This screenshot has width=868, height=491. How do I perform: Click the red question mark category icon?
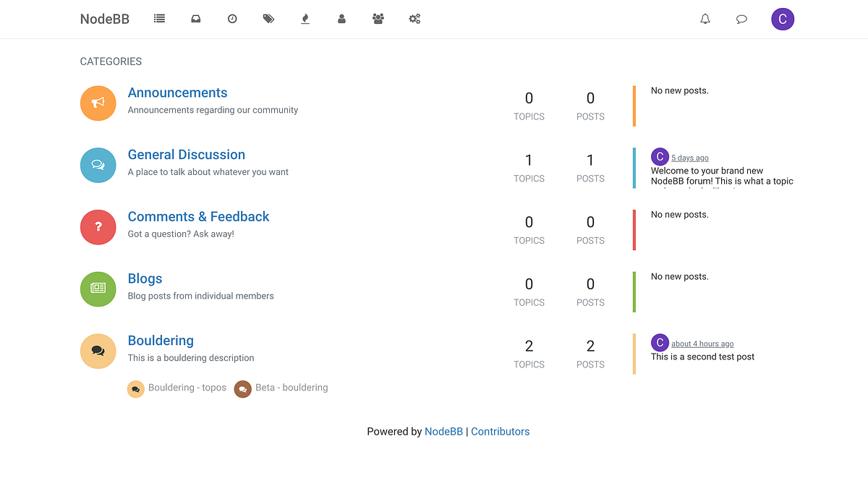pyautogui.click(x=98, y=226)
